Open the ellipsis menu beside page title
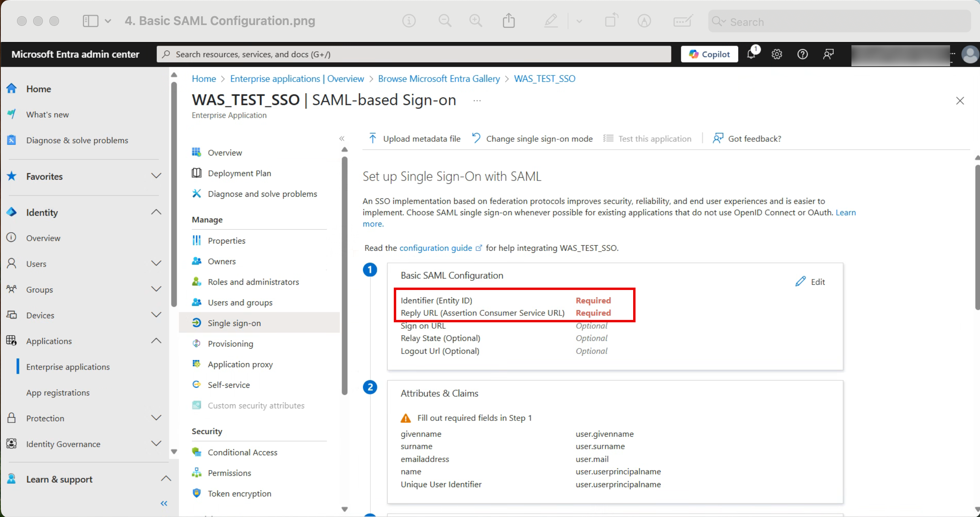The height and width of the screenshot is (517, 980). [x=477, y=101]
